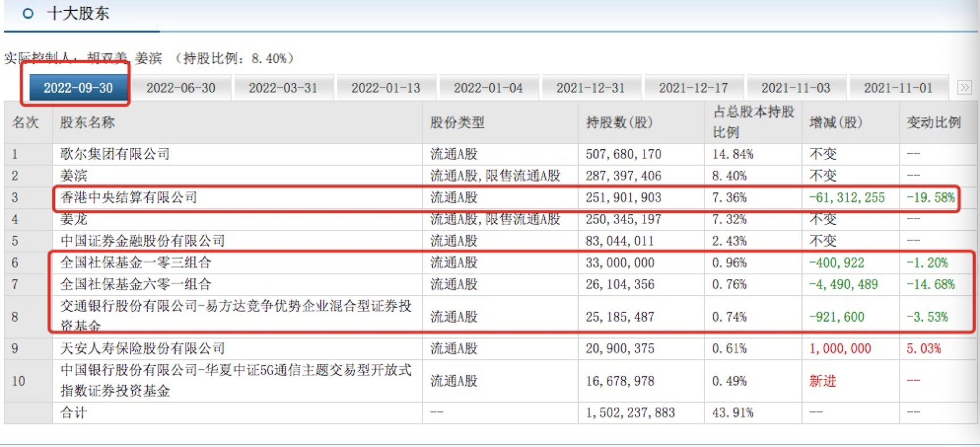Click shareholder 中国证券金融股份有限公司
This screenshot has height=447, width=980.
point(142,241)
